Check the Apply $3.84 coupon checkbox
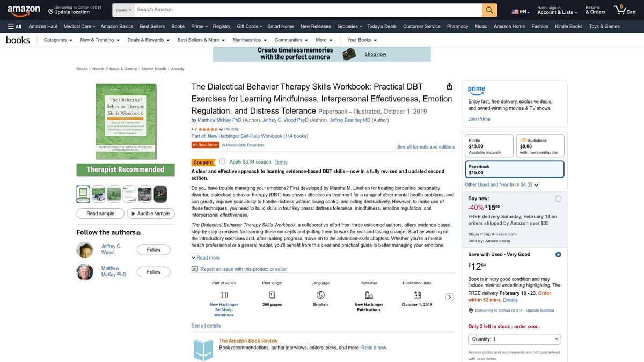 coord(222,161)
